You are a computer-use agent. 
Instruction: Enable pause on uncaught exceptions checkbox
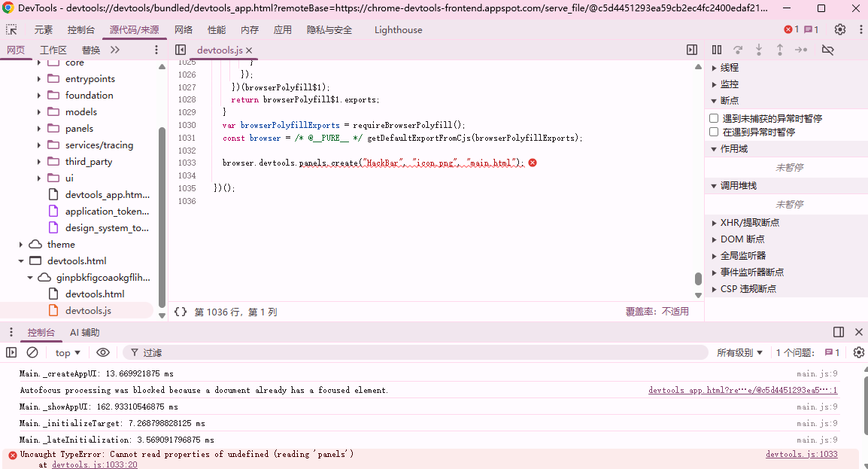[x=714, y=118]
